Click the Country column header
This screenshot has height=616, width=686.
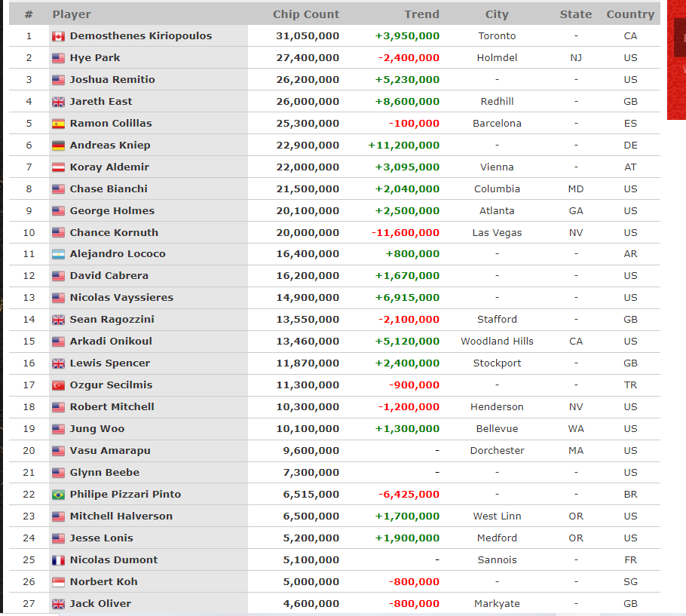pyautogui.click(x=630, y=14)
